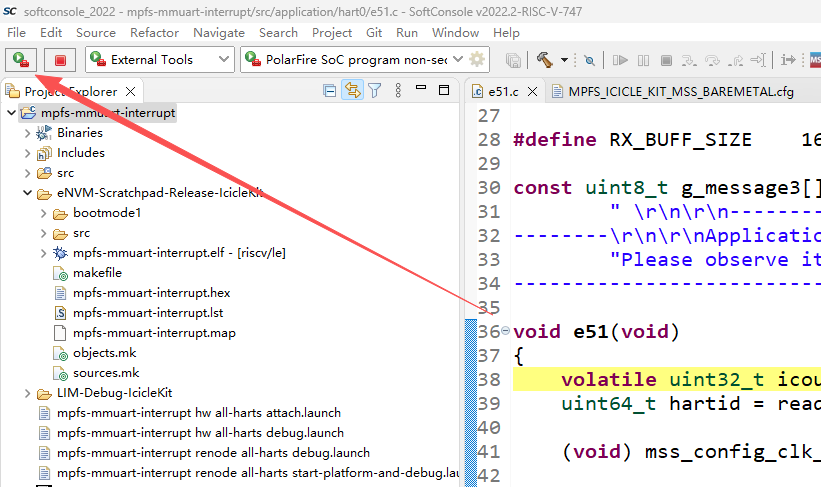This screenshot has height=487, width=821.
Task: Select hw all-harts debug.launch file
Action: (201, 433)
